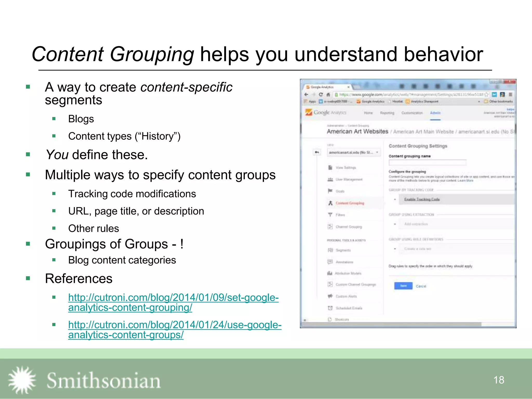
Task: Click the Enable Tracking Code link
Action: point(422,199)
